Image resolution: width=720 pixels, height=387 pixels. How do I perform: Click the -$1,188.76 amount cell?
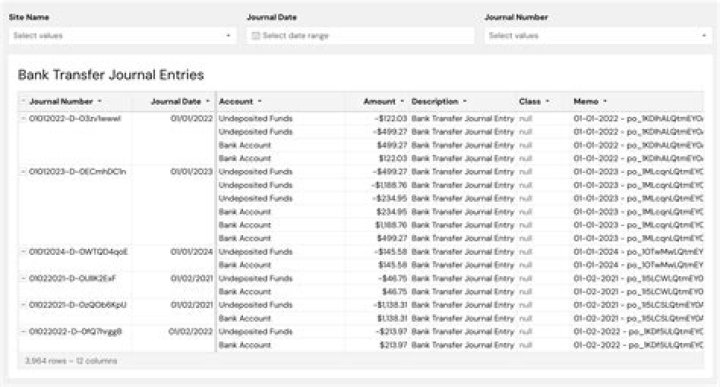coord(388,185)
